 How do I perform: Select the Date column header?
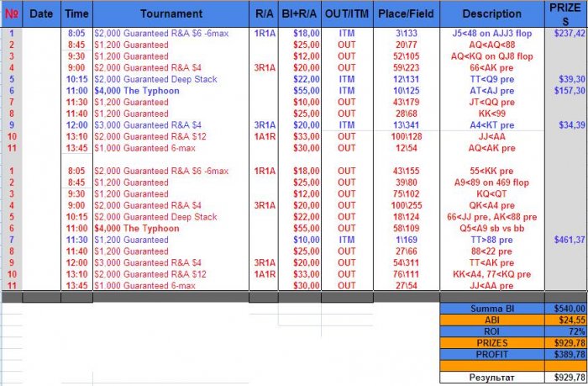(41, 14)
